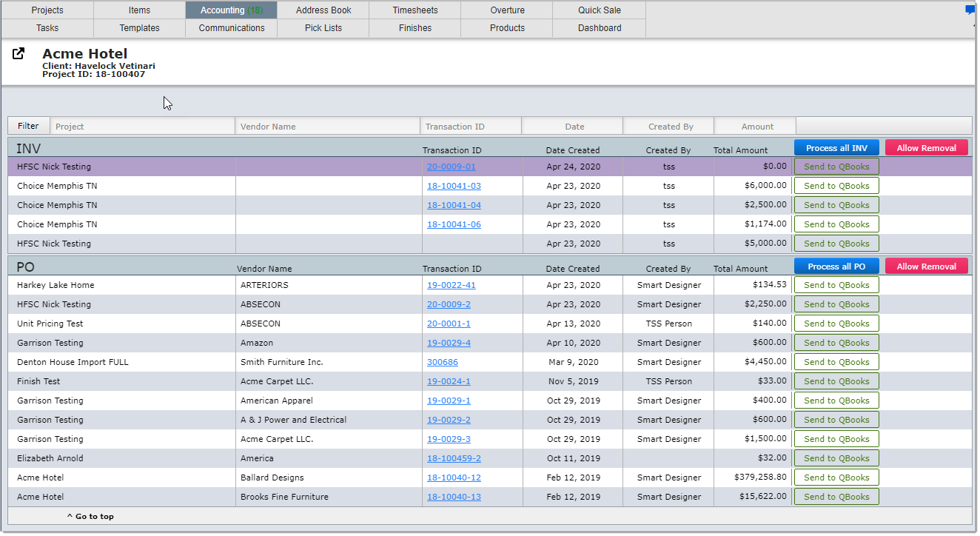Send Amazon PO to QBooks

[836, 343]
